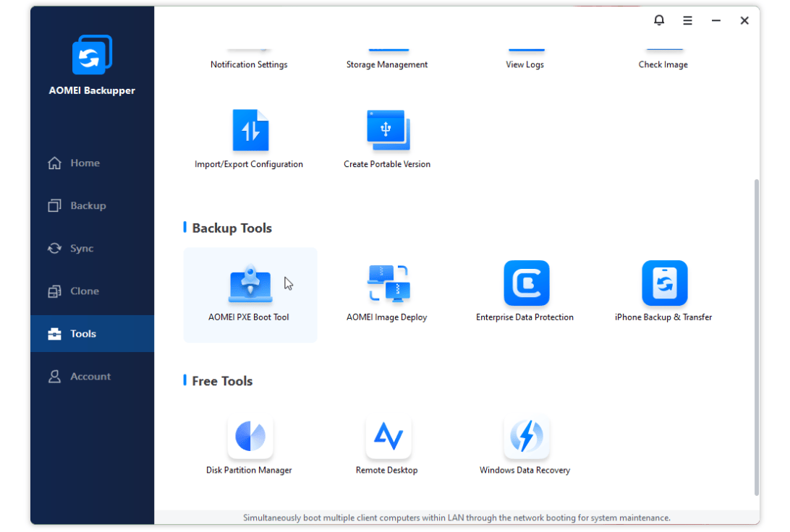790x532 pixels.
Task: Open the Sync section
Action: [x=92, y=248]
